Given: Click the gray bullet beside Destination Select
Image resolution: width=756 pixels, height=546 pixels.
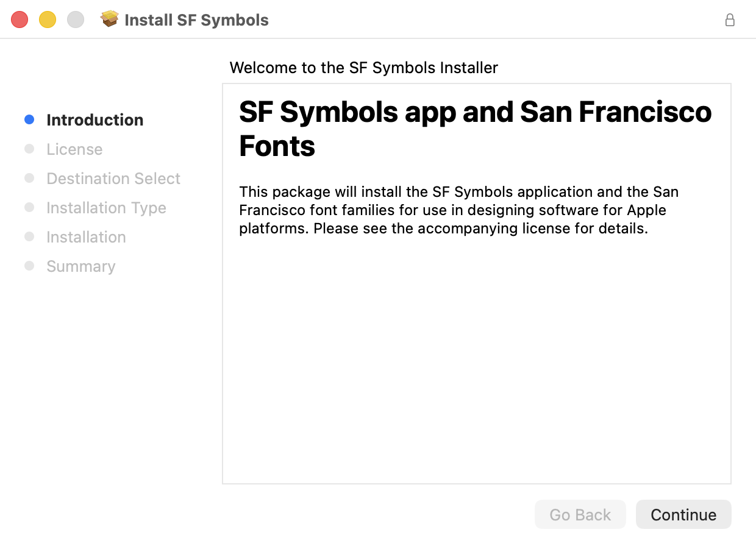Looking at the screenshot, I should click(x=29, y=178).
